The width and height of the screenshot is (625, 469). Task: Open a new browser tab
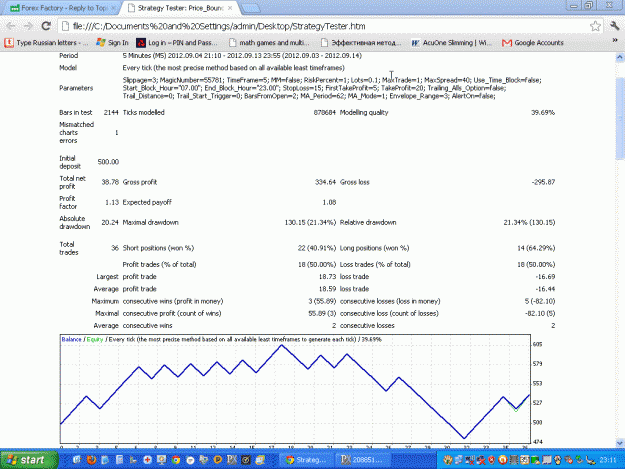tap(250, 8)
